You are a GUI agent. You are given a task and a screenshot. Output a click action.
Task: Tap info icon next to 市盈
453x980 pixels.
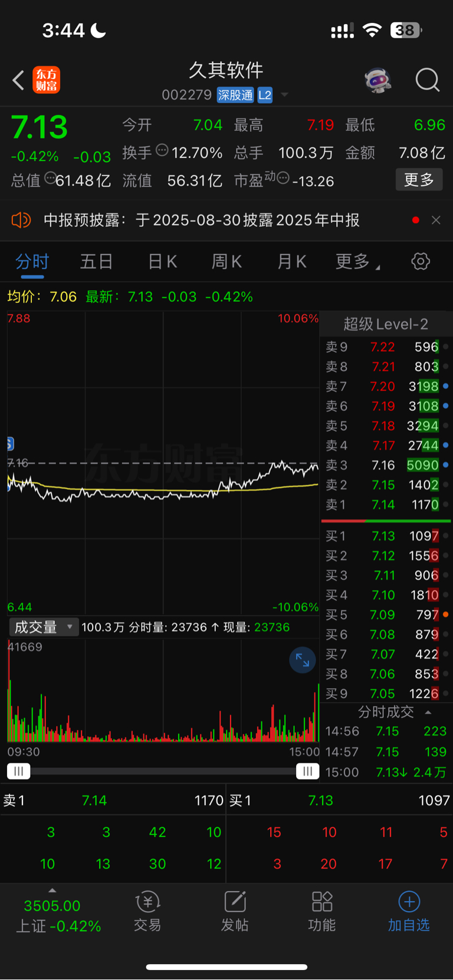(284, 178)
